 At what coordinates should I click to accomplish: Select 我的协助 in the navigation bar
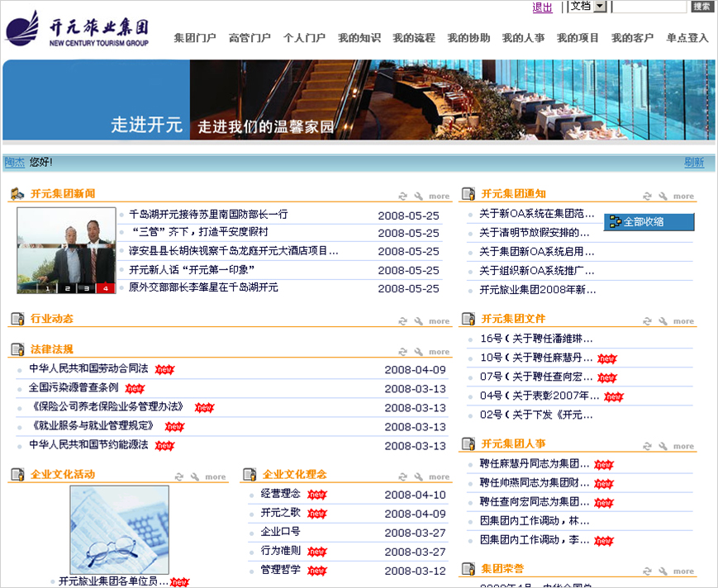point(468,38)
